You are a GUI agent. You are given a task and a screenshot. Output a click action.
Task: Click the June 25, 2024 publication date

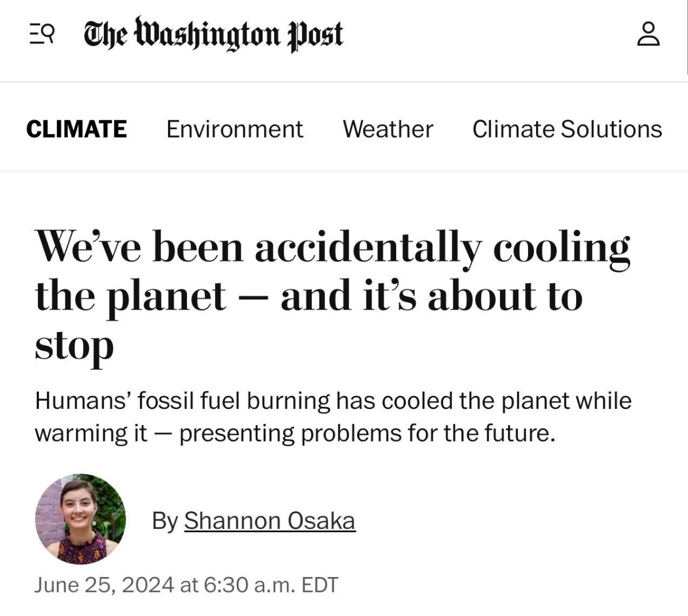(104, 585)
